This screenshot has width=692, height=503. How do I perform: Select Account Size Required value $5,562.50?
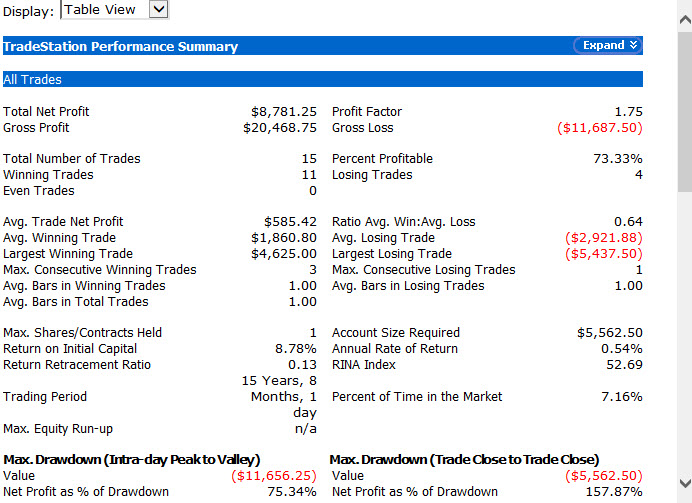pos(610,333)
